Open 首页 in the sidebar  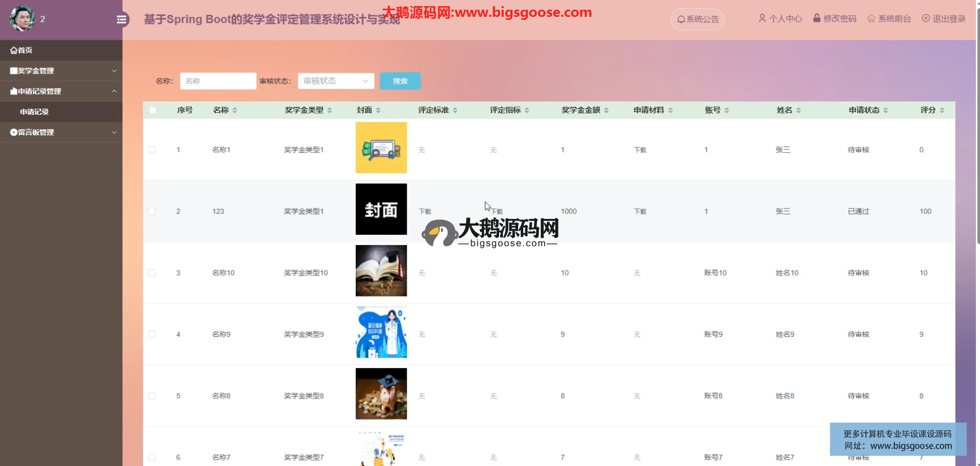tap(21, 51)
